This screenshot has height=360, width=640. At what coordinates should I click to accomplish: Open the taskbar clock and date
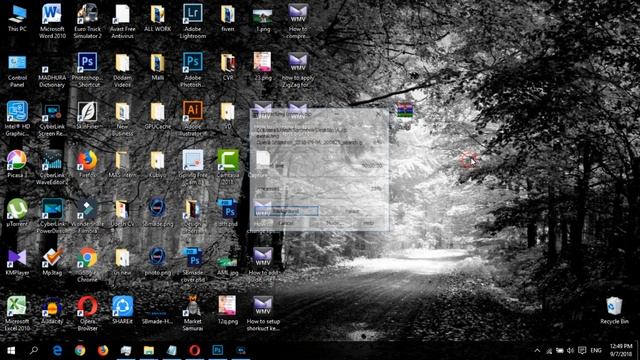point(621,350)
